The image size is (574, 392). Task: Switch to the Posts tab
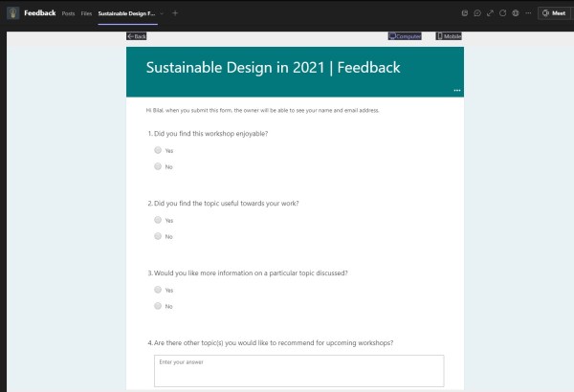[68, 13]
